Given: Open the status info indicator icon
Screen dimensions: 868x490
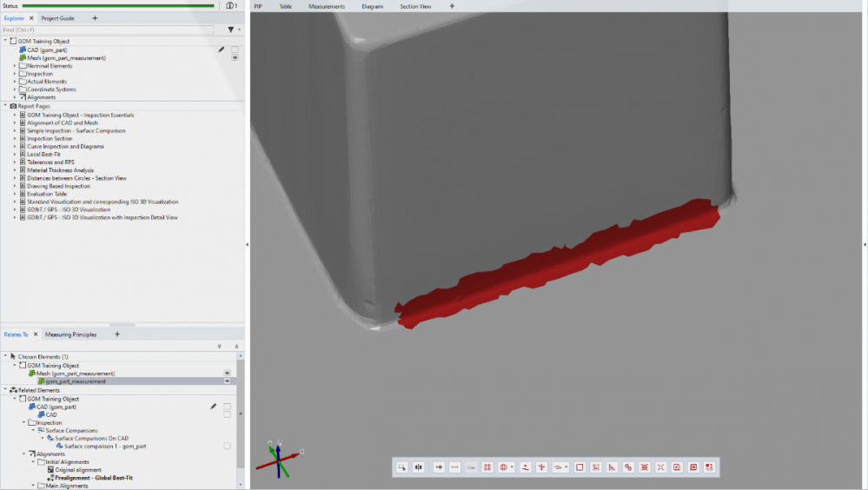Looking at the screenshot, I should point(231,5).
